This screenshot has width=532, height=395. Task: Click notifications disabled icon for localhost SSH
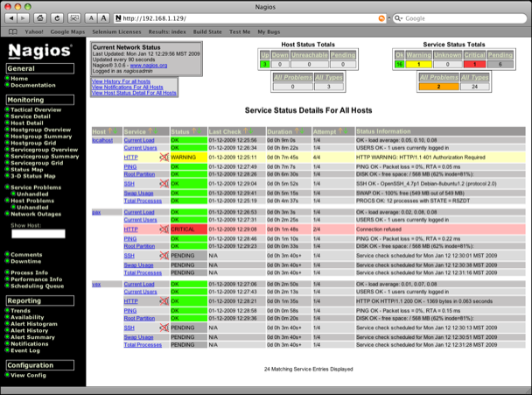point(164,184)
